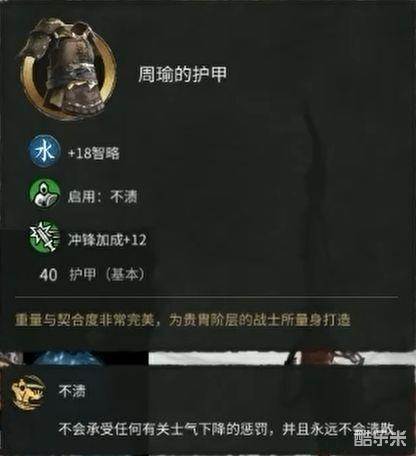Click the 酷乐米 watermark logo
The width and height of the screenshot is (416, 456).
[x=380, y=439]
